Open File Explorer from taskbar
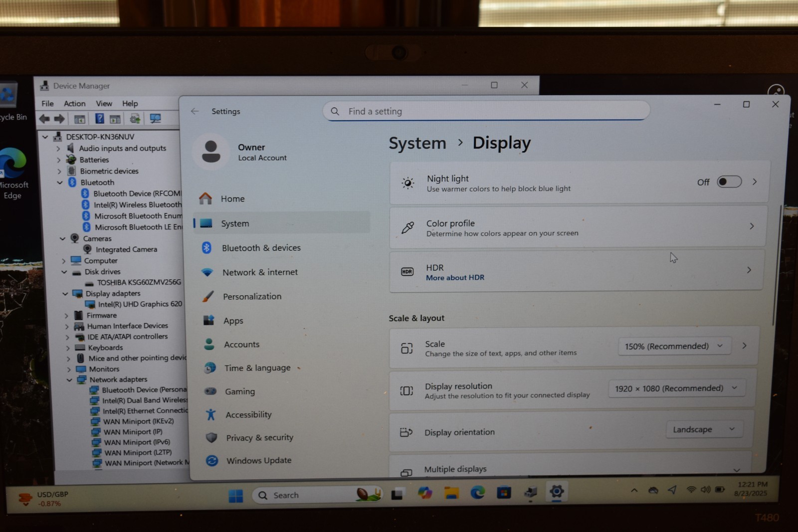The width and height of the screenshot is (798, 532). coord(451,493)
